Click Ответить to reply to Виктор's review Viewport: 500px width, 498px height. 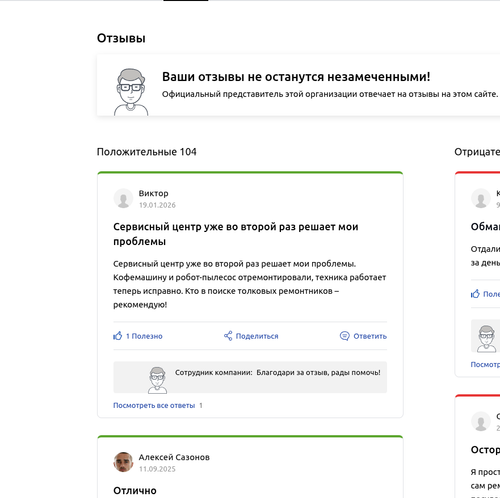[x=363, y=336]
